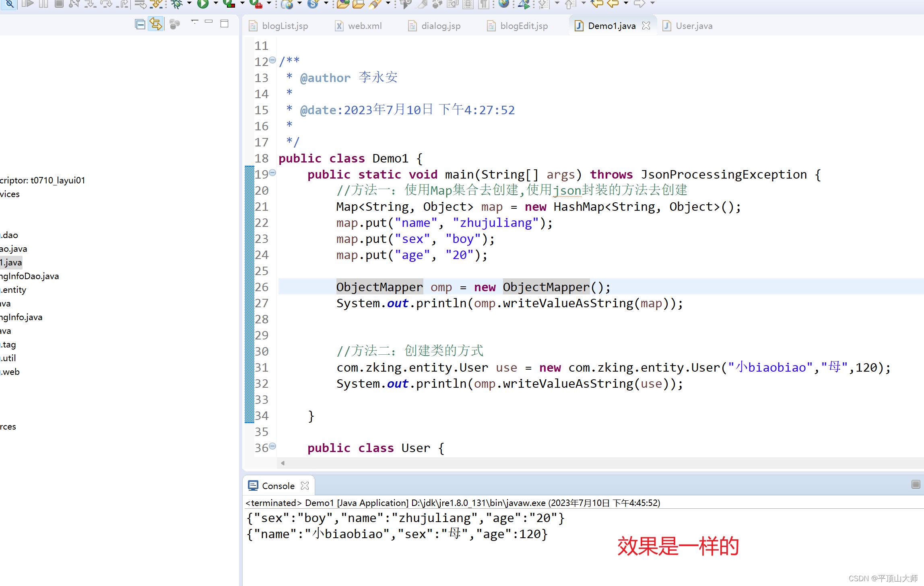Click the Last Edit Location arrow
The image size is (924, 586).
596,4
